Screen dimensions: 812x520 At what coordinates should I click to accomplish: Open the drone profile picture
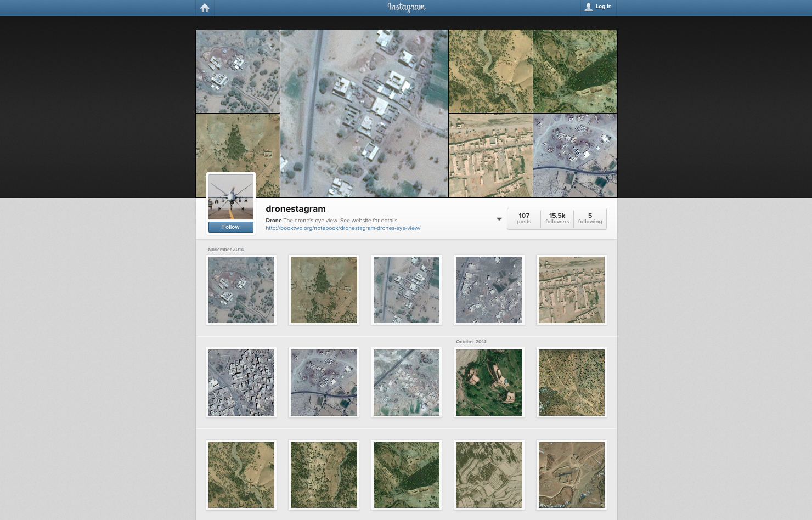click(231, 197)
